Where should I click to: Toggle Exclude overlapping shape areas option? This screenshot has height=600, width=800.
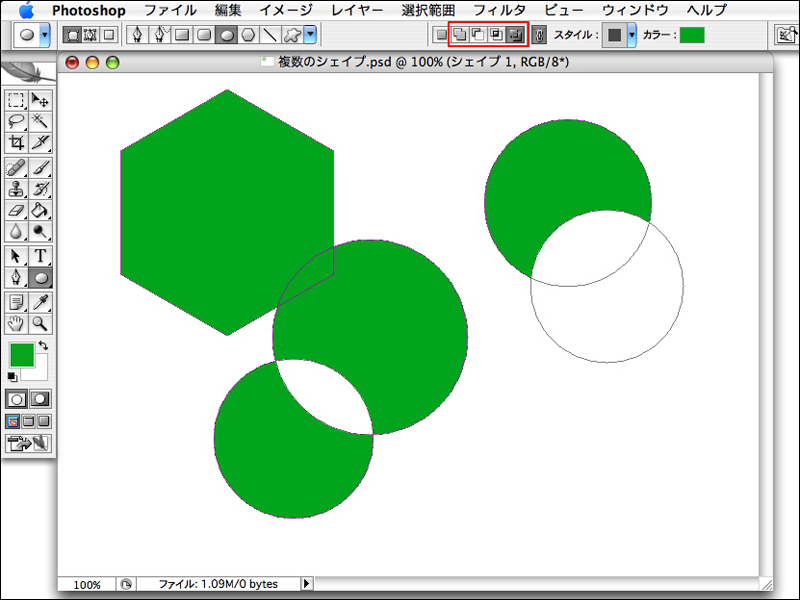(x=515, y=35)
